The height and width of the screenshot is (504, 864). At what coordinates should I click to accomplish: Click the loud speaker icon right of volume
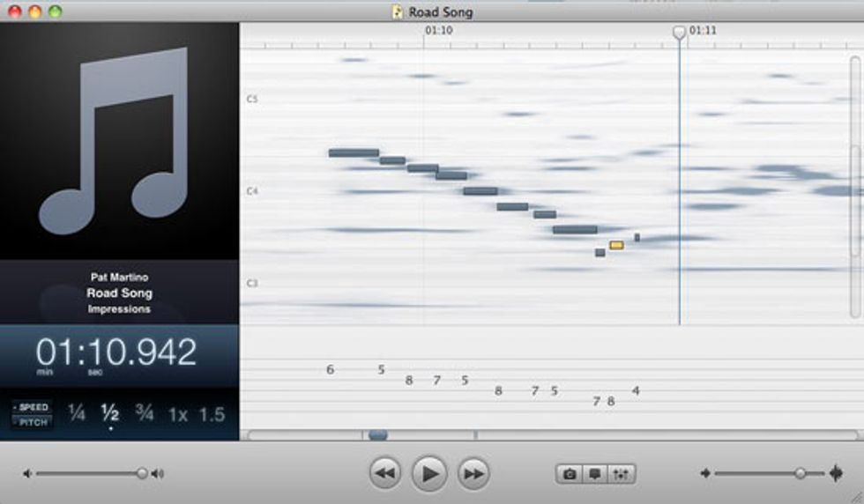(158, 473)
